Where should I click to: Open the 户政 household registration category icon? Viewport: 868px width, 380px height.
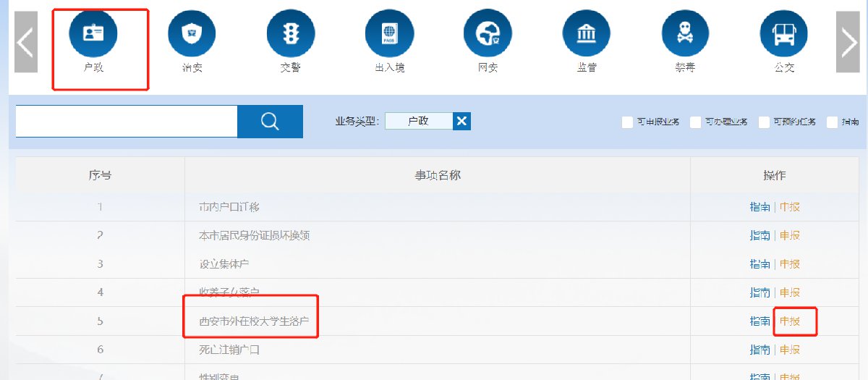coord(93,34)
